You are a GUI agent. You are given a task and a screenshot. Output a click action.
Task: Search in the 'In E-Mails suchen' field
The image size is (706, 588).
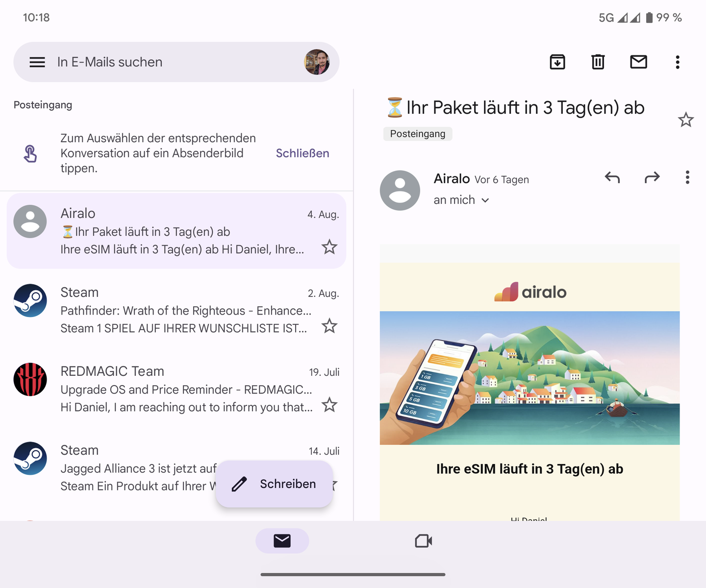(x=176, y=62)
